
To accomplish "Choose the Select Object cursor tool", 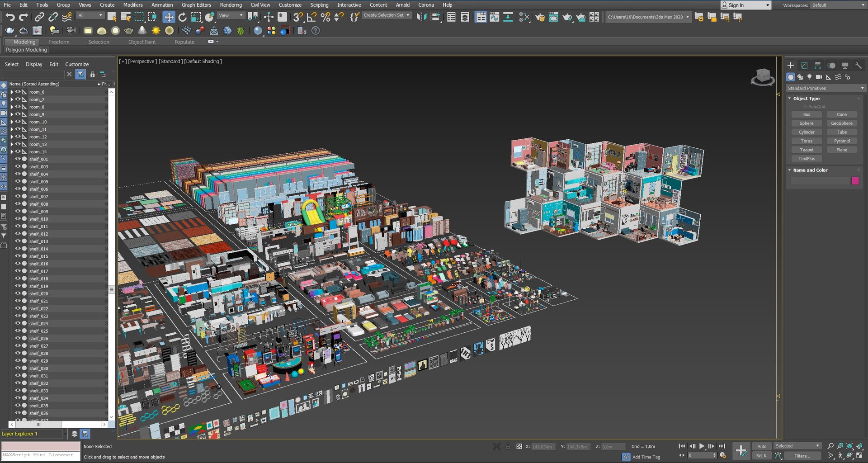I will [x=112, y=17].
